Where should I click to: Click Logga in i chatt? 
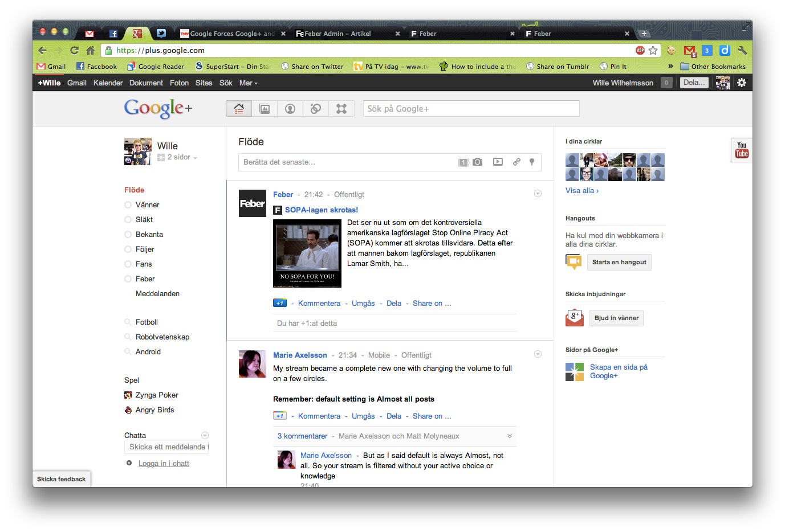[x=164, y=463]
